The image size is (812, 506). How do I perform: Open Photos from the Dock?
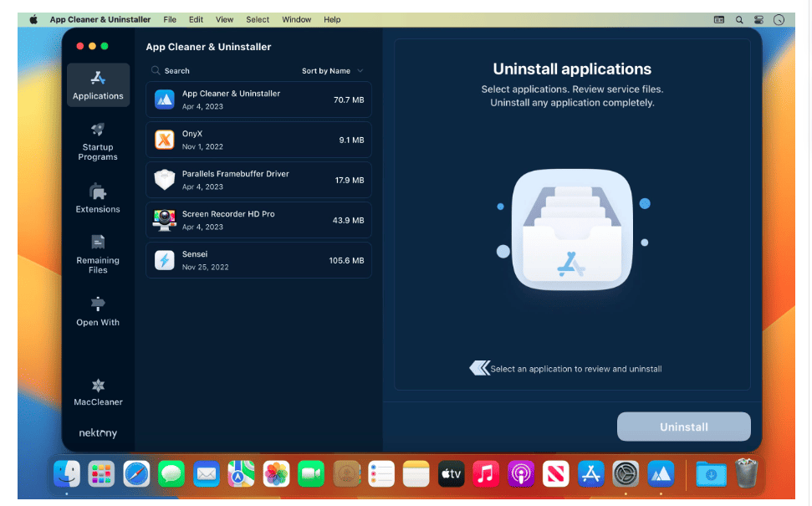point(276,473)
